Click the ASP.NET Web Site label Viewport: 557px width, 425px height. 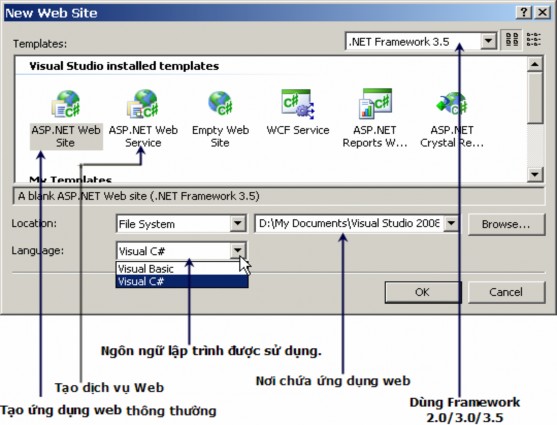[66, 136]
